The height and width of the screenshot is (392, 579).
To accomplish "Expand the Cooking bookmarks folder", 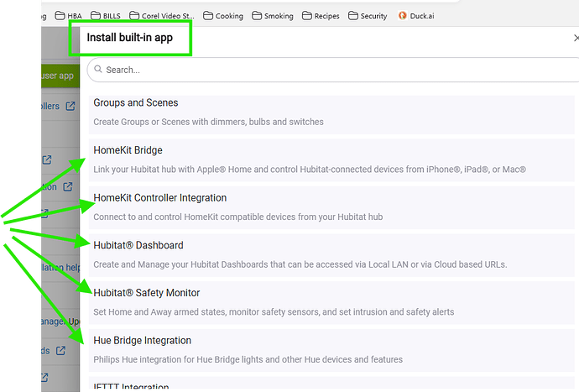I will [222, 16].
